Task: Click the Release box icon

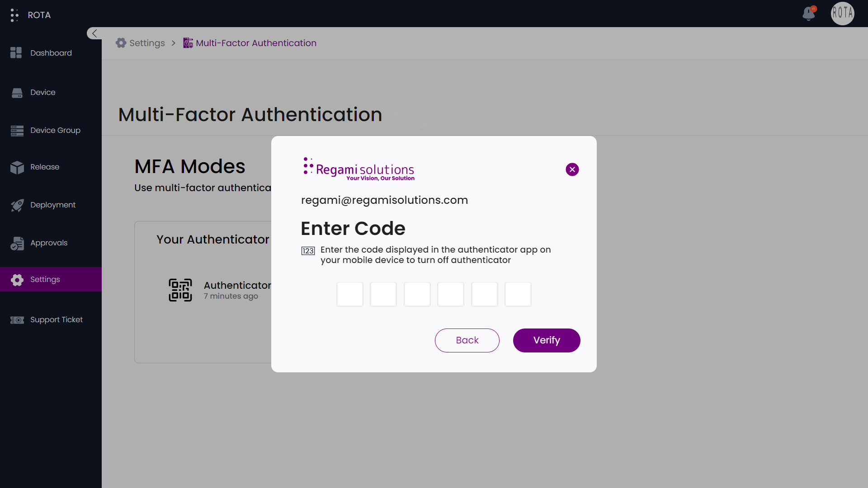Action: 17,167
